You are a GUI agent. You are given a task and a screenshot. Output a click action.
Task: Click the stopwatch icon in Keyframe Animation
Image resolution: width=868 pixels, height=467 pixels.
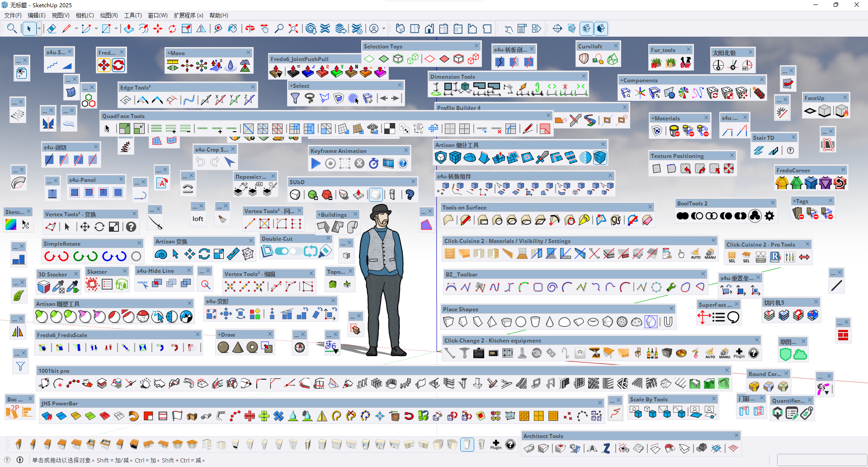point(374,163)
